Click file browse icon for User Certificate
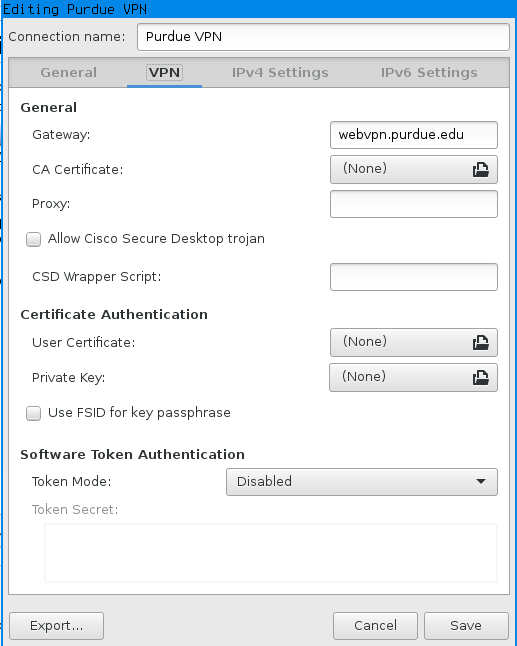The width and height of the screenshot is (517, 646). point(480,342)
